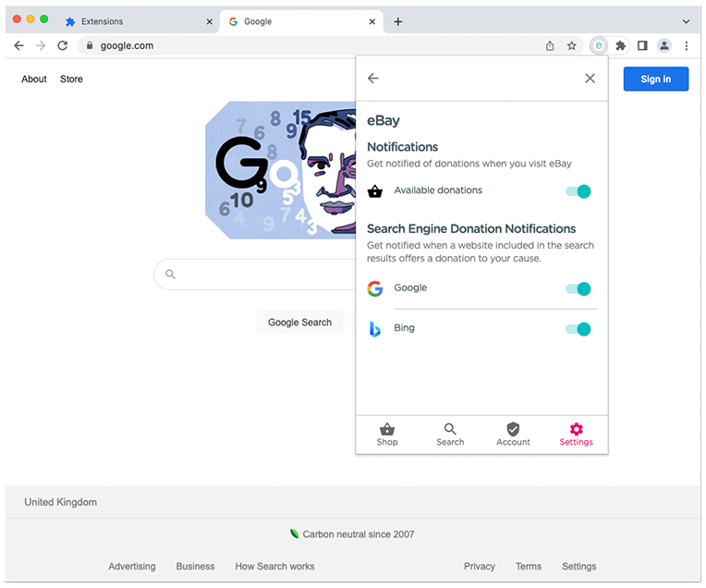Open the Shop tab in popup
This screenshot has width=706, height=588.
pyautogui.click(x=387, y=435)
